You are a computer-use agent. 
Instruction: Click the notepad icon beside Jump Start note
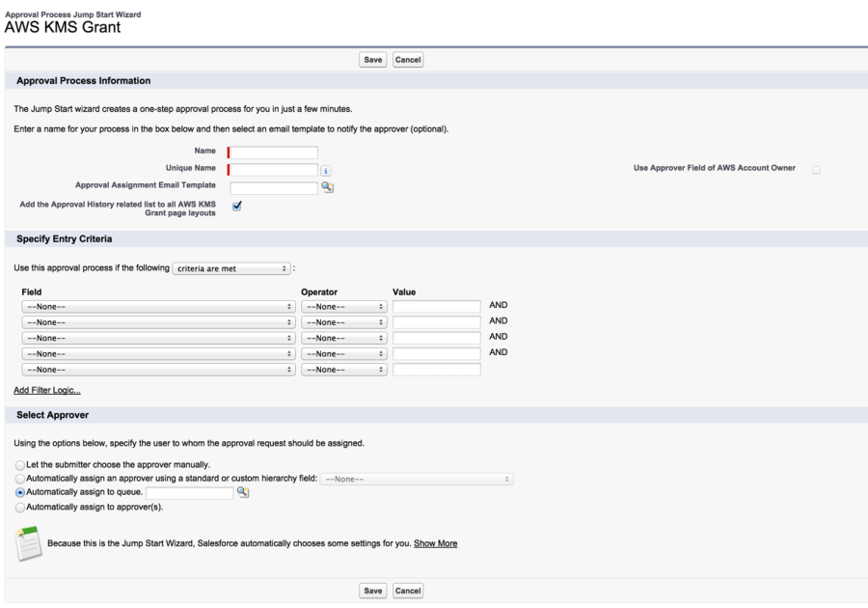pos(31,542)
